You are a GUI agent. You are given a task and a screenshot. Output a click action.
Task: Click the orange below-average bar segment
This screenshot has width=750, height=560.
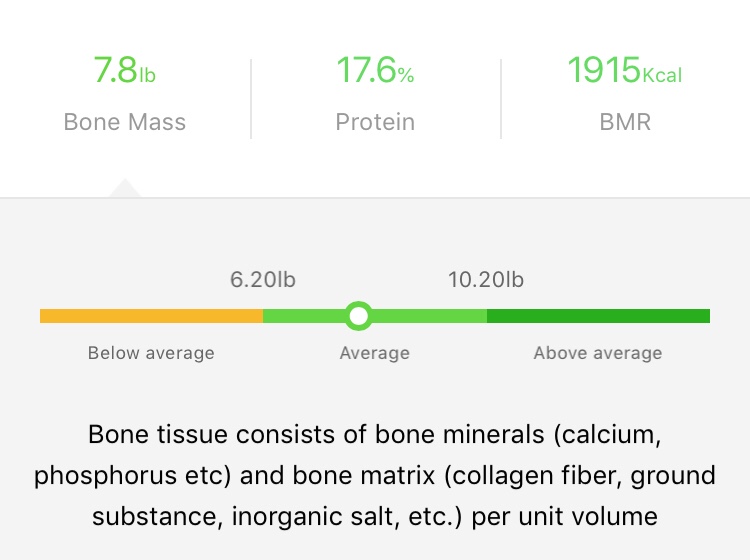point(151,316)
